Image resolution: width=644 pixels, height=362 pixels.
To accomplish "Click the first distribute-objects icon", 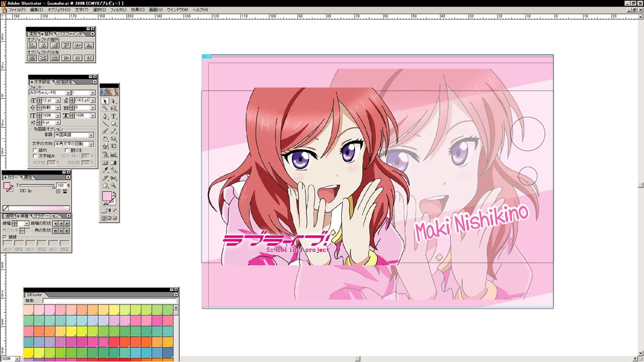I will point(32,58).
